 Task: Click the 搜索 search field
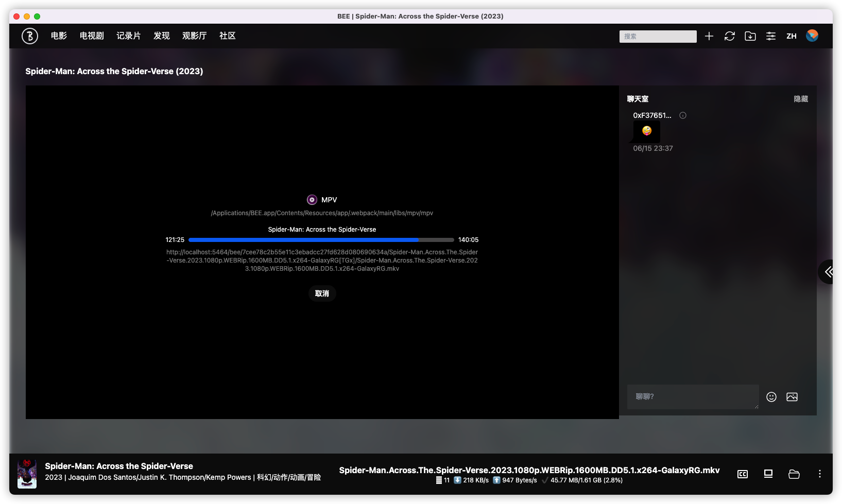(x=658, y=37)
